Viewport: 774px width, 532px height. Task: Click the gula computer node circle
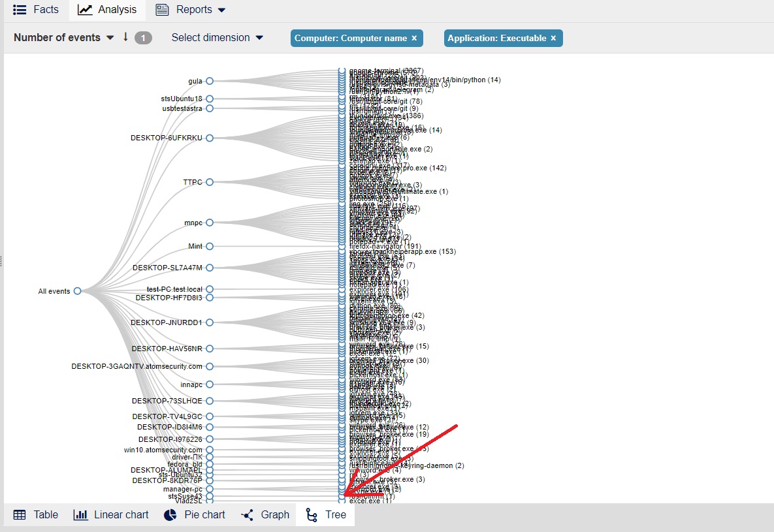(x=210, y=81)
